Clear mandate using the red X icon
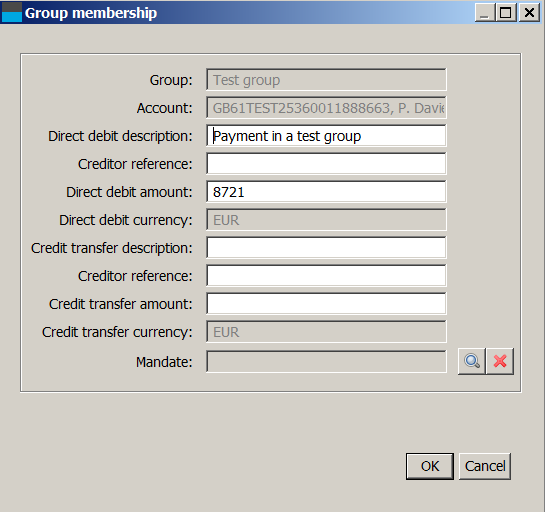Viewport: 545px width, 512px height. (500, 361)
